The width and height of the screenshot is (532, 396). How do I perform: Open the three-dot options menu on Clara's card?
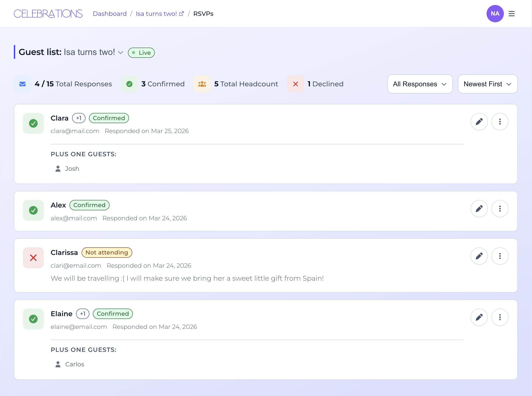(500, 122)
